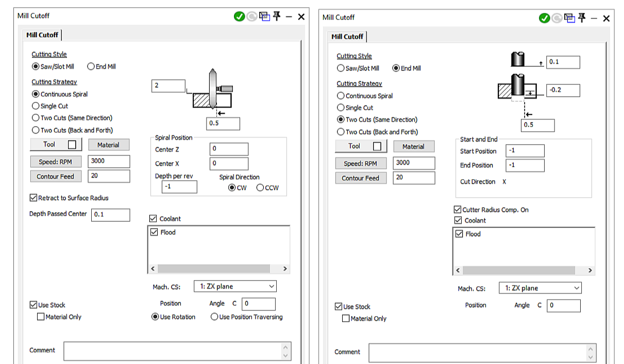Click grey circular redo icon in Start and End dialog

557,18
